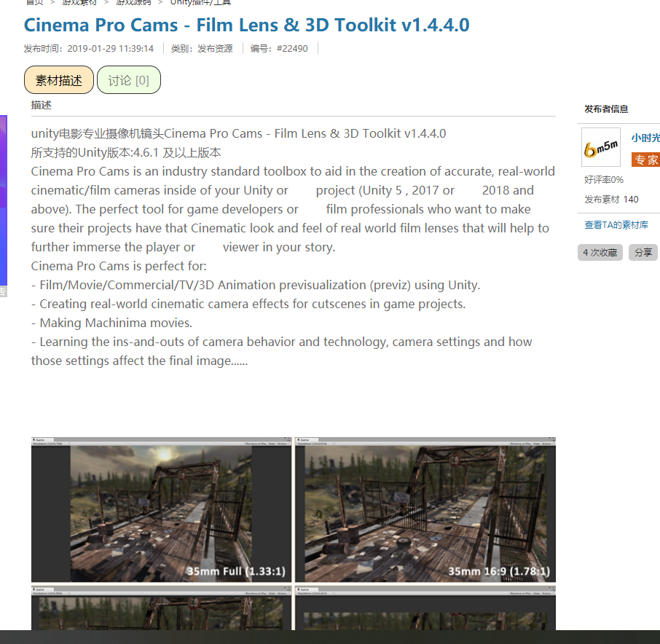Click the 发布素材 140 count
Viewport: 660px width, 644px height.
(611, 200)
